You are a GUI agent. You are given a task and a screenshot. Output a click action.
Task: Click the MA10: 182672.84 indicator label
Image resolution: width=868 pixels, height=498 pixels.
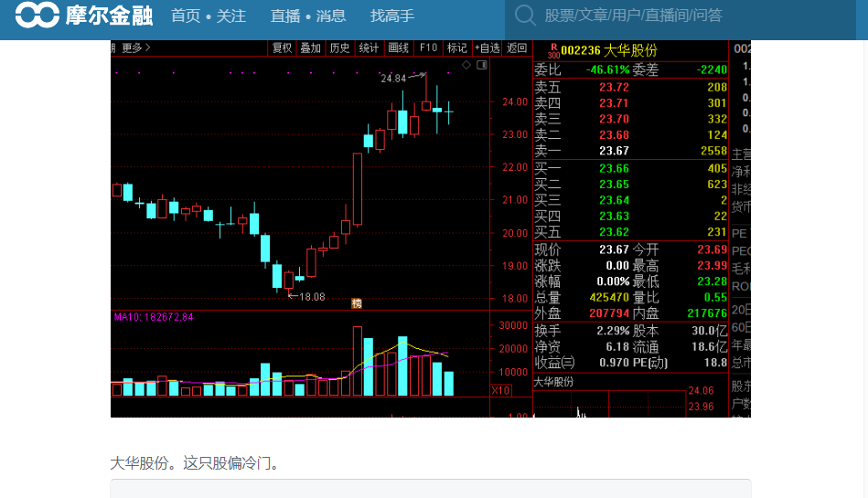click(154, 318)
